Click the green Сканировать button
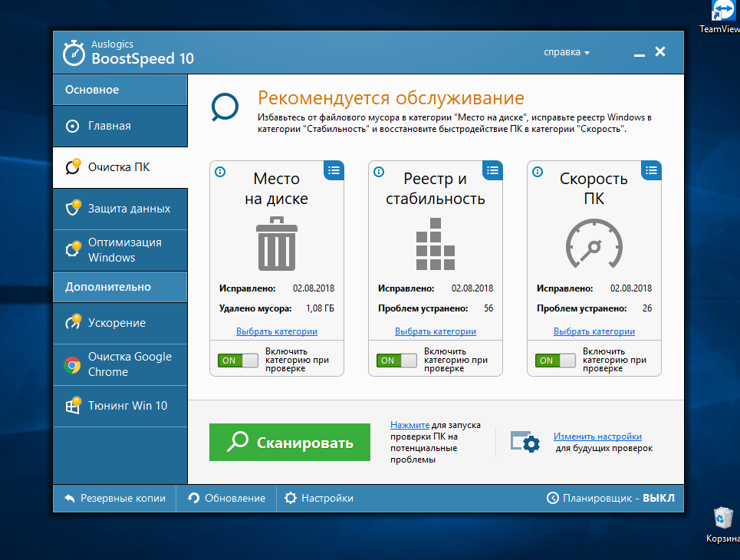Viewport: 740px width, 560px height. tap(290, 442)
